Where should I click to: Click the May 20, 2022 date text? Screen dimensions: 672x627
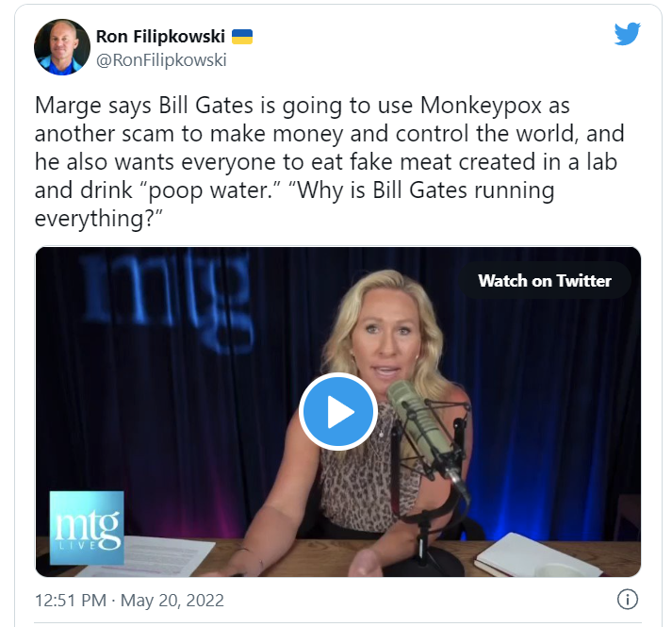(x=172, y=600)
